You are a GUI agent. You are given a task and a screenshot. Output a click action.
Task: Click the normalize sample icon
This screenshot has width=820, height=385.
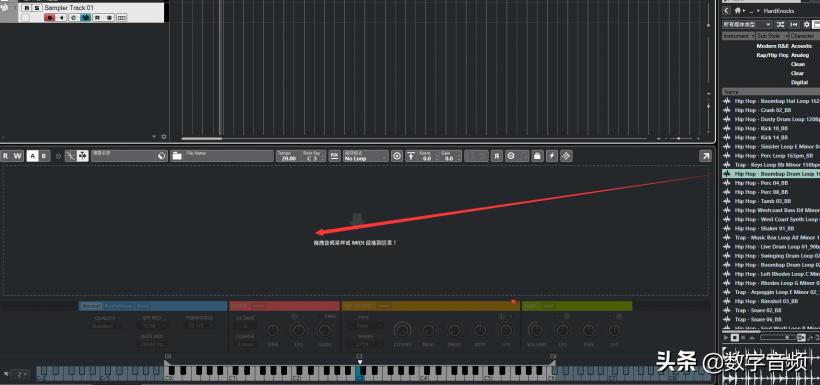[x=412, y=156]
